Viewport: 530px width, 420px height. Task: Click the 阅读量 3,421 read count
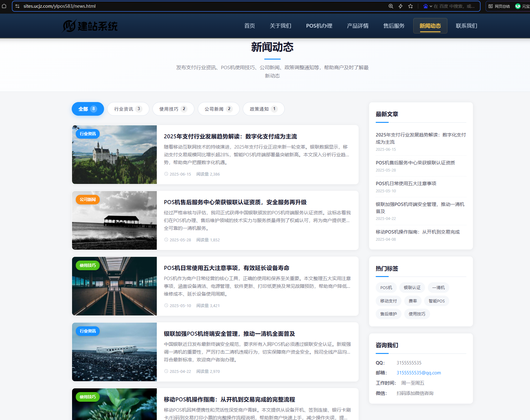coord(208,306)
